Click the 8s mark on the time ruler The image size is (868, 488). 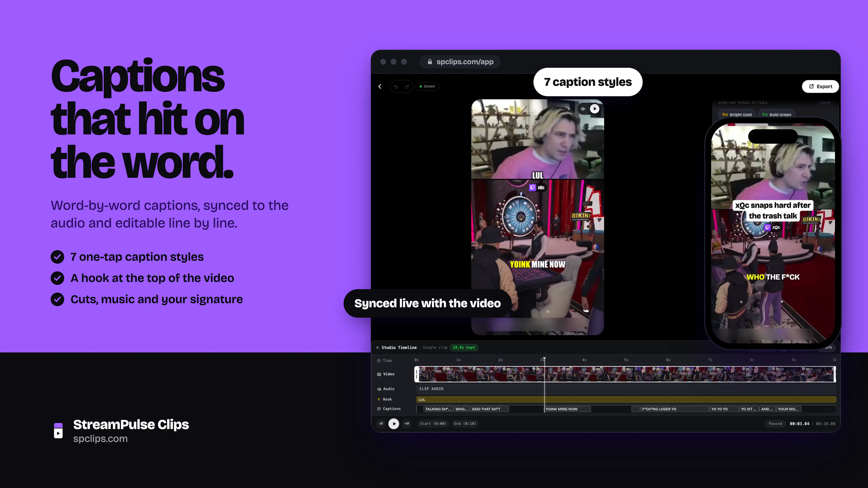click(752, 360)
